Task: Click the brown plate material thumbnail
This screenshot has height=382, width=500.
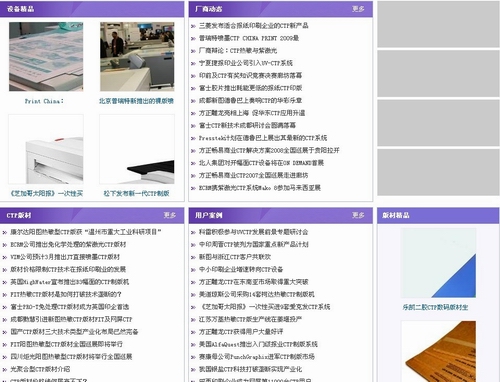Action: [438, 351]
